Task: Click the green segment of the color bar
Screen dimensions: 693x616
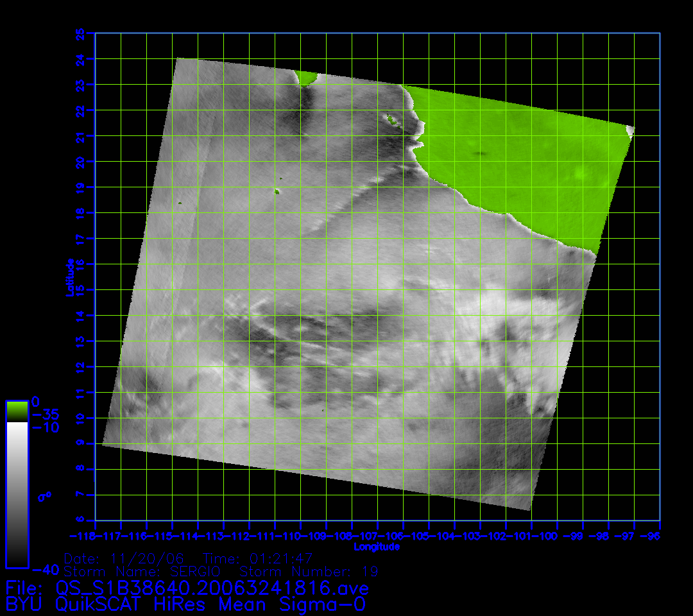Action: point(16,411)
